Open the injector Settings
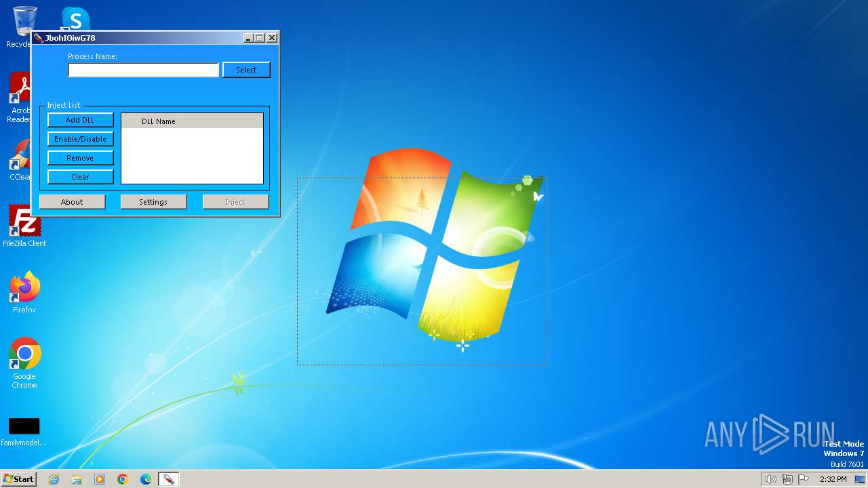 coord(153,202)
